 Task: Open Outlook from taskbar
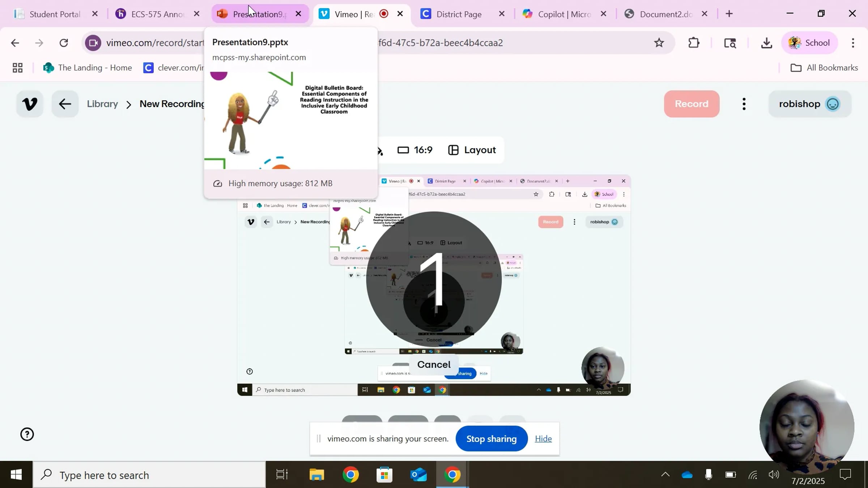[x=418, y=475]
